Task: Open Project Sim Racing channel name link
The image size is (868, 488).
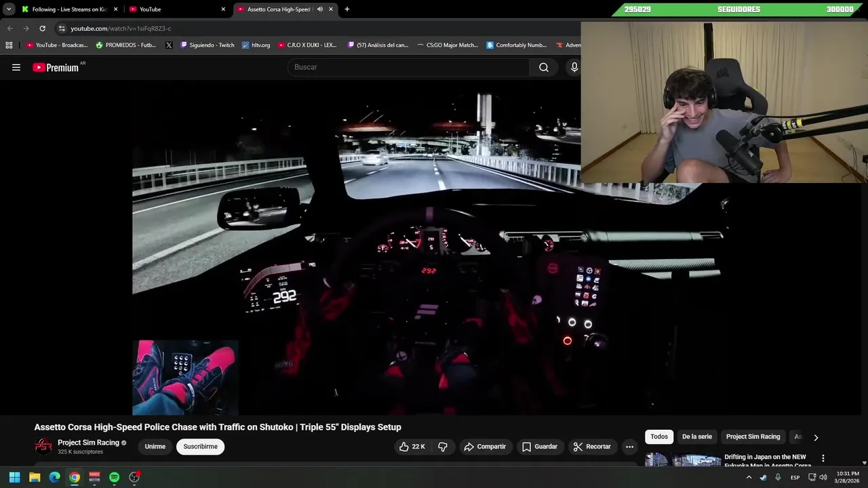Action: click(x=88, y=443)
